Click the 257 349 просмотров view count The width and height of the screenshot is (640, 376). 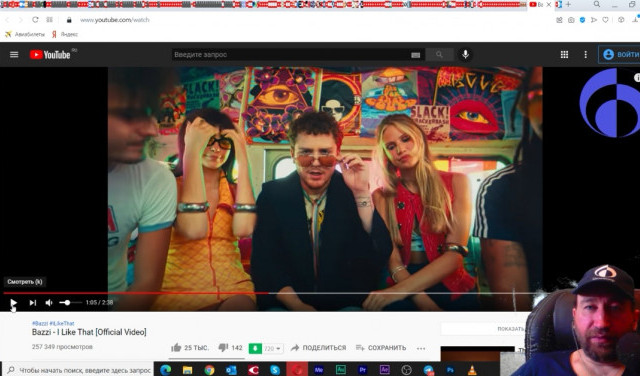(62, 347)
